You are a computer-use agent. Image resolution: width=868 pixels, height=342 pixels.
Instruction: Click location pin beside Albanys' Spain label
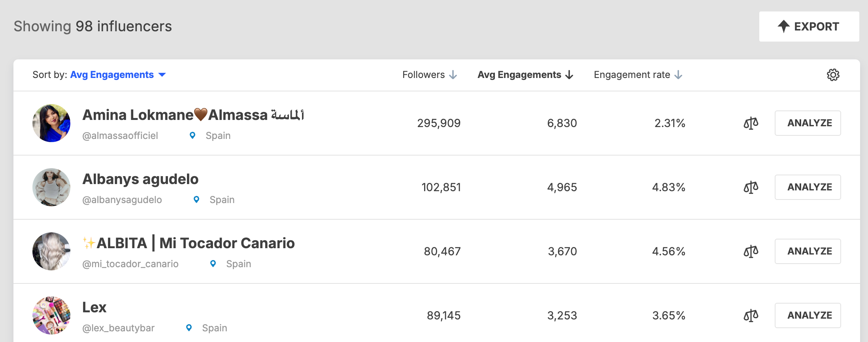point(196,199)
